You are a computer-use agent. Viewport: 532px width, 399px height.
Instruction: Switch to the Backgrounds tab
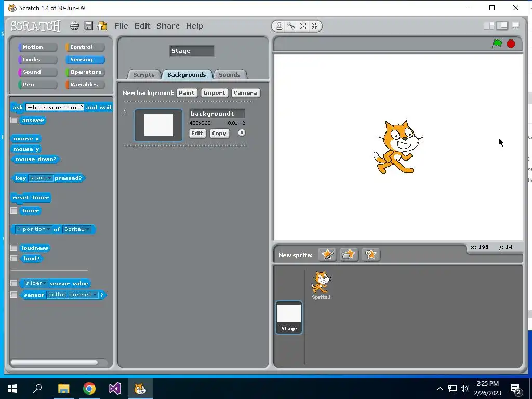187,75
